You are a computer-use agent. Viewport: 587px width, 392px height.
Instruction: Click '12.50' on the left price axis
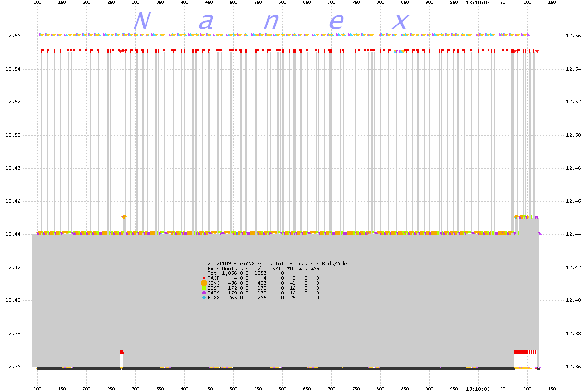[x=13, y=135]
